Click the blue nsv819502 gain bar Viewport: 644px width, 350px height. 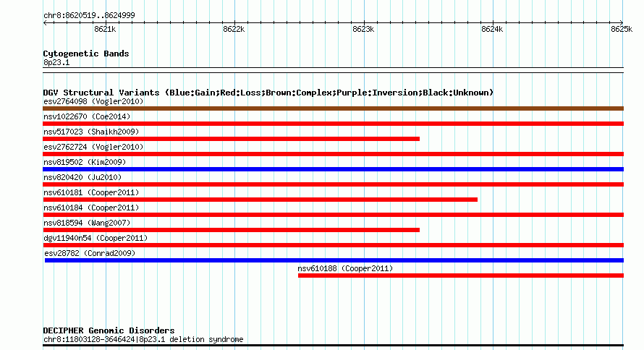pos(333,169)
